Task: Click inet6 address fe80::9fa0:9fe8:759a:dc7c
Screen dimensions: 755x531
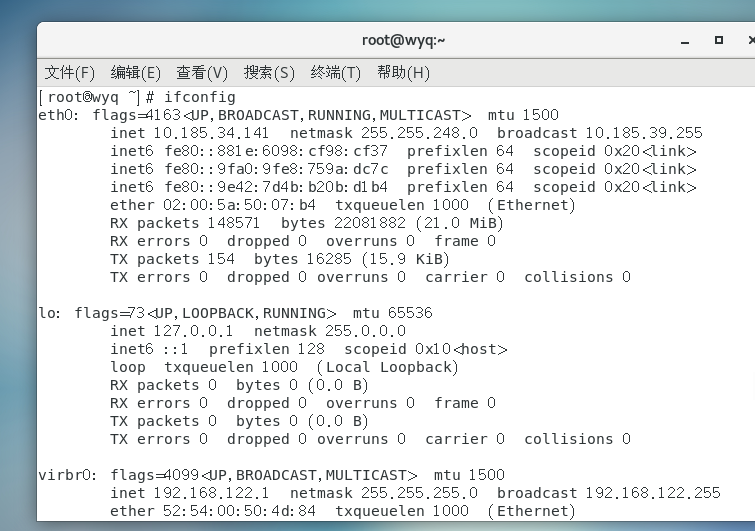Action: (276, 169)
